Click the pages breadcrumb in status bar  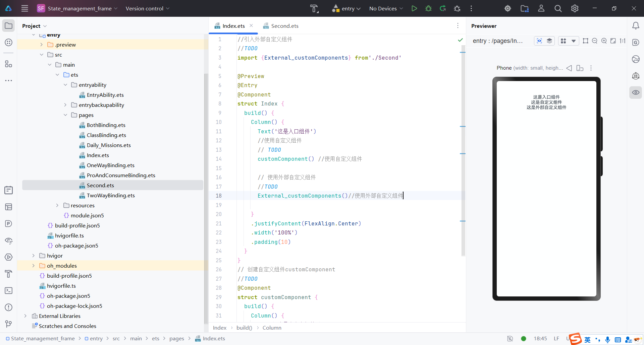[x=176, y=338]
